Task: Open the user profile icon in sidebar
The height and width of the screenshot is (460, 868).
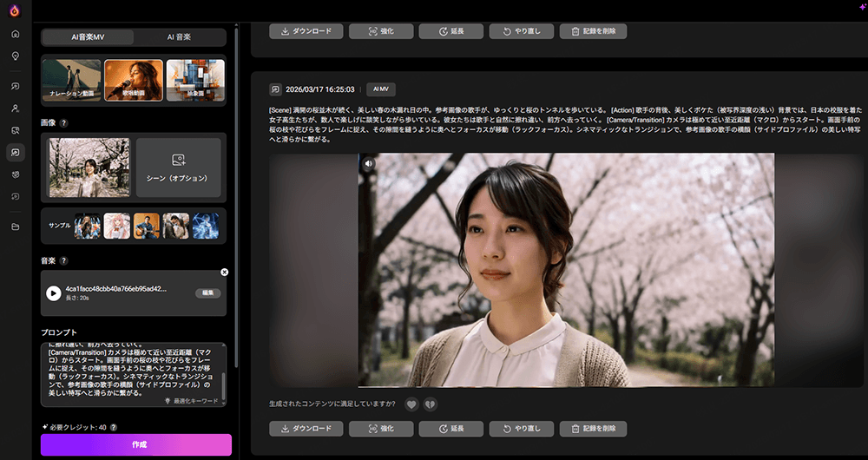Action: (15, 108)
